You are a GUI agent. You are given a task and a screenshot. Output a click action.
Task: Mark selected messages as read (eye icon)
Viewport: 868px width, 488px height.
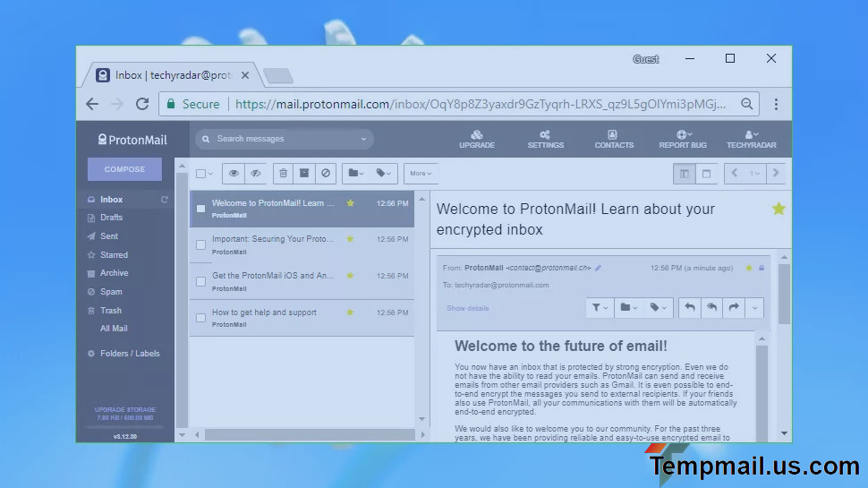pos(234,174)
